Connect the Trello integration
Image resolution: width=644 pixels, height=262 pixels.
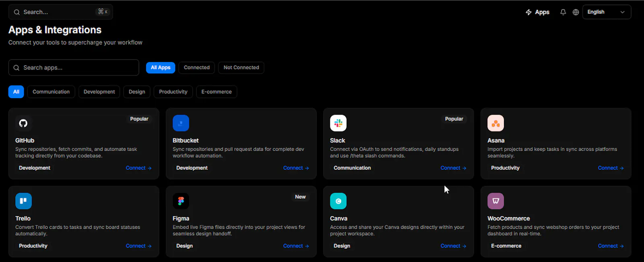[139, 246]
